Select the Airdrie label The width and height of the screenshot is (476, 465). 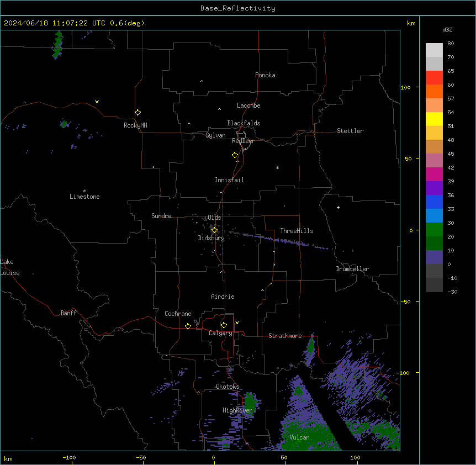pyautogui.click(x=223, y=297)
